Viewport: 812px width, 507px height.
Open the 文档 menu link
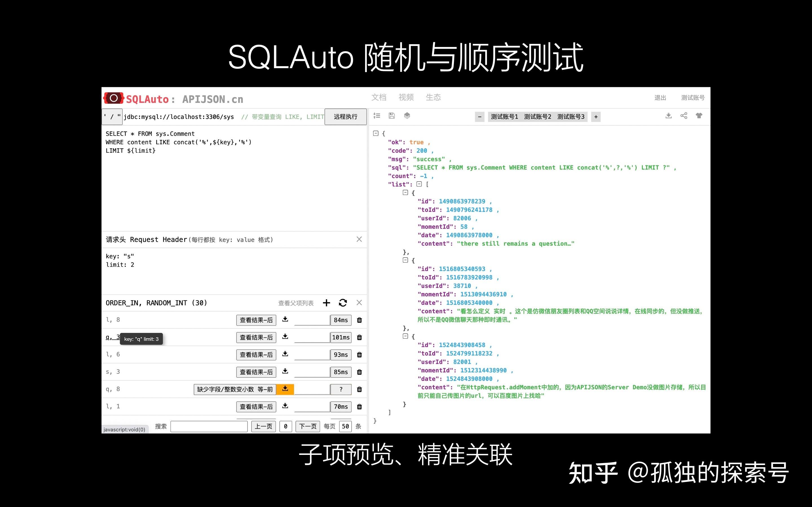pyautogui.click(x=378, y=97)
